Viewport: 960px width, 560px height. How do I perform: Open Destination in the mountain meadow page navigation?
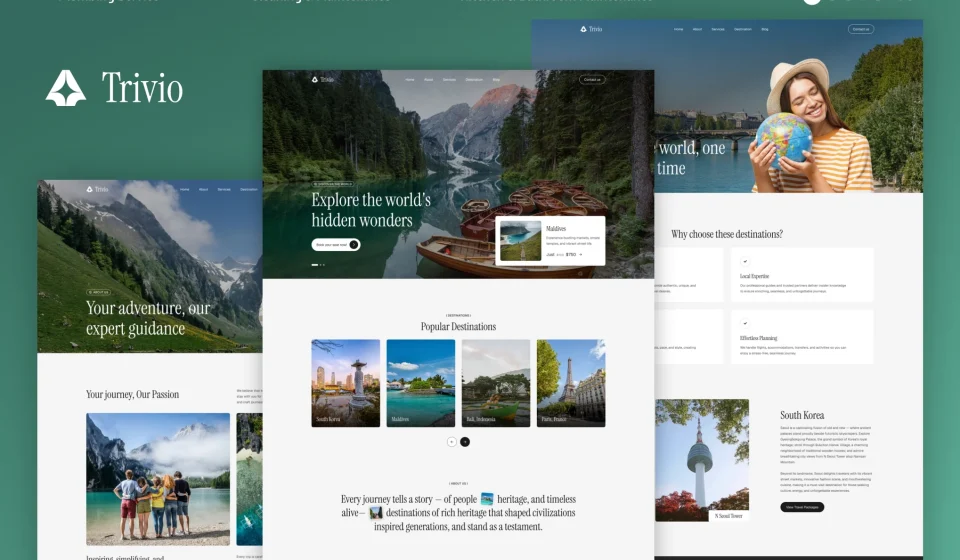coord(249,190)
